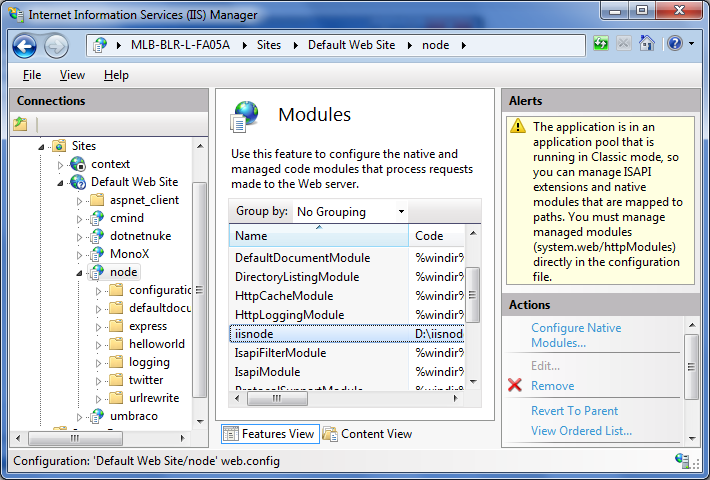Select DefaultDocumentModule in the list
Viewport: 710px width, 480px height.
point(346,258)
